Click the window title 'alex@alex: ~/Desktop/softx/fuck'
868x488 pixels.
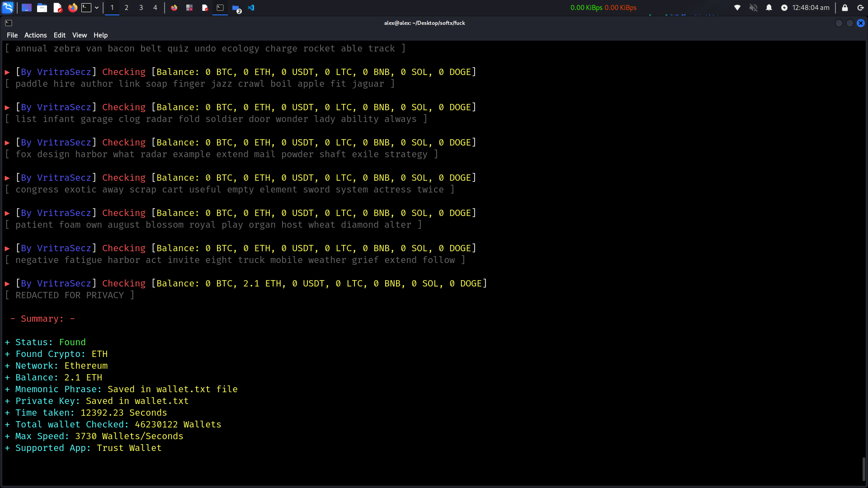(x=425, y=23)
